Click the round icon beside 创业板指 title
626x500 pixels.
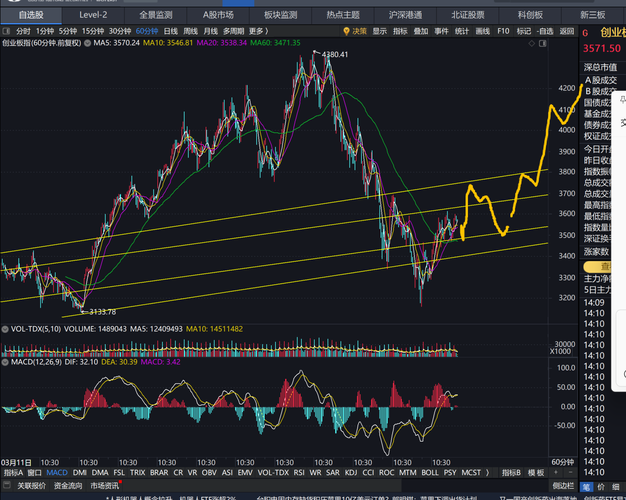tap(87, 43)
